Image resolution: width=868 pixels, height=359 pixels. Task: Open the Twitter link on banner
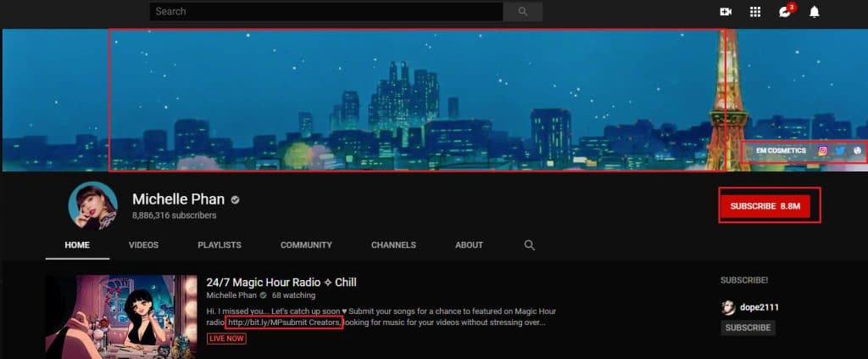coord(840,150)
